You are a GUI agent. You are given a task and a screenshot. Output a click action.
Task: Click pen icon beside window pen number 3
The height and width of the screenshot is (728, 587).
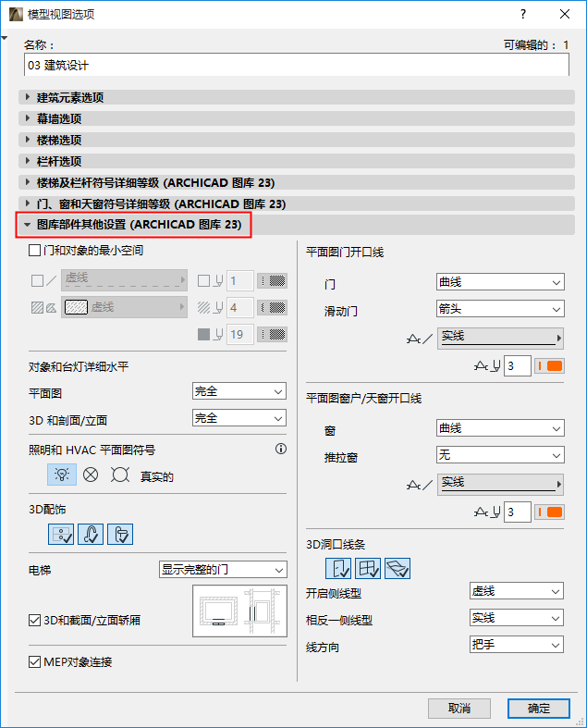click(487, 512)
